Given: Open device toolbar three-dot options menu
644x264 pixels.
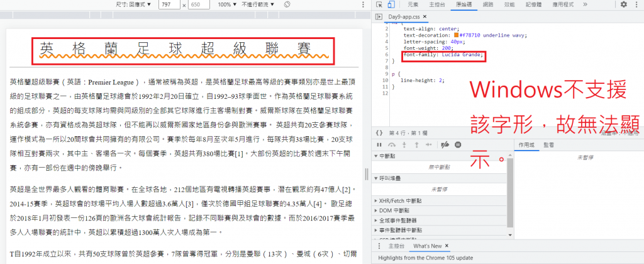Looking at the screenshot, I should (363, 4).
